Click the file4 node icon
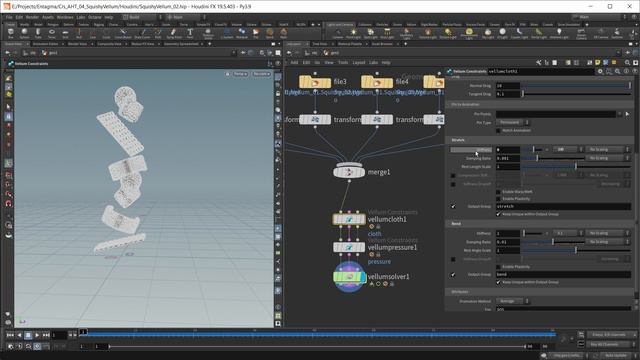 [x=377, y=82]
